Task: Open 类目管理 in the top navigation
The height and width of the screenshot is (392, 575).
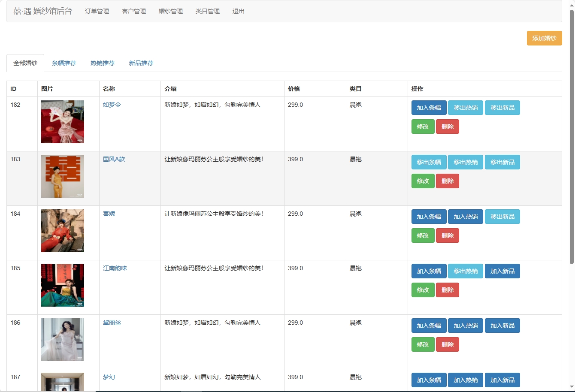Action: pos(208,12)
